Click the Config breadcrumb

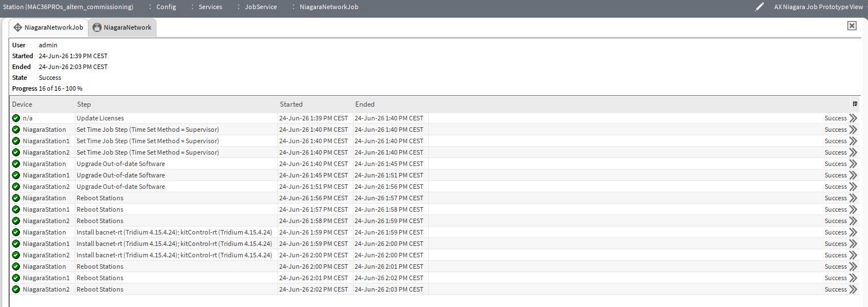166,7
